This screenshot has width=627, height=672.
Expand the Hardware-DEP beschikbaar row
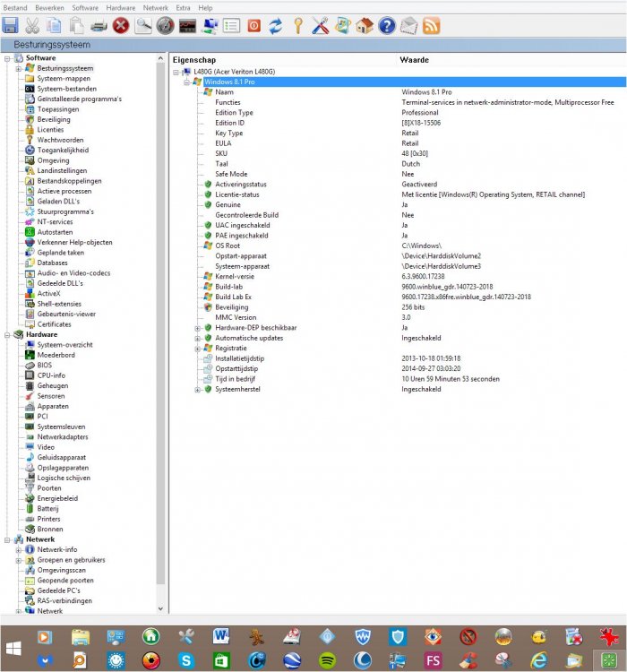coord(198,328)
